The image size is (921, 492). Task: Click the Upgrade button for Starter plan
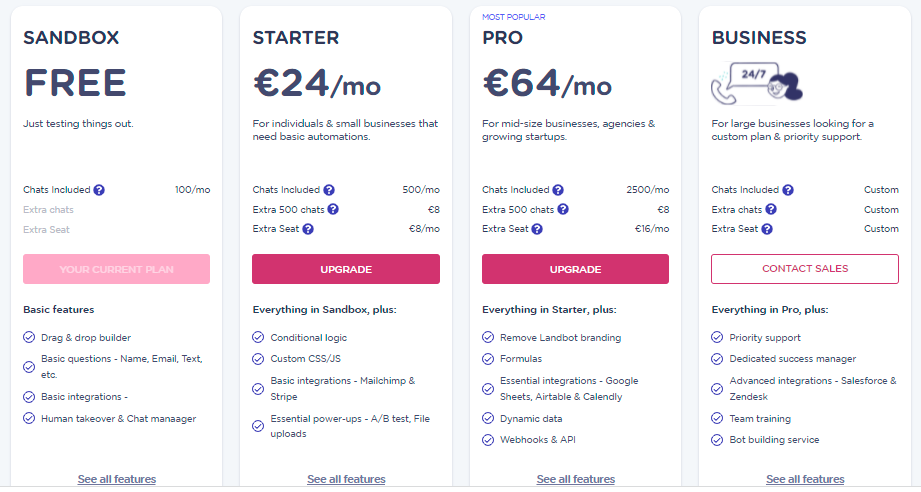click(x=346, y=269)
